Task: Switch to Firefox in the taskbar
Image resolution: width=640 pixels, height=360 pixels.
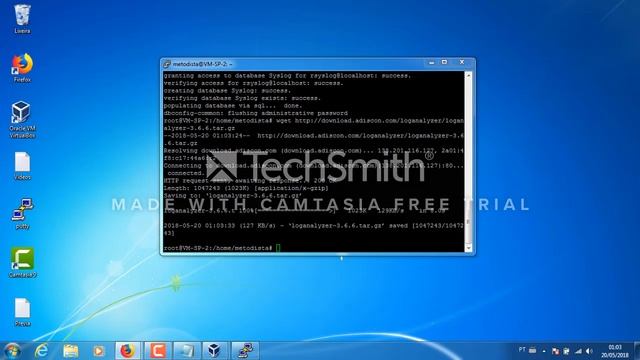Action: point(128,351)
